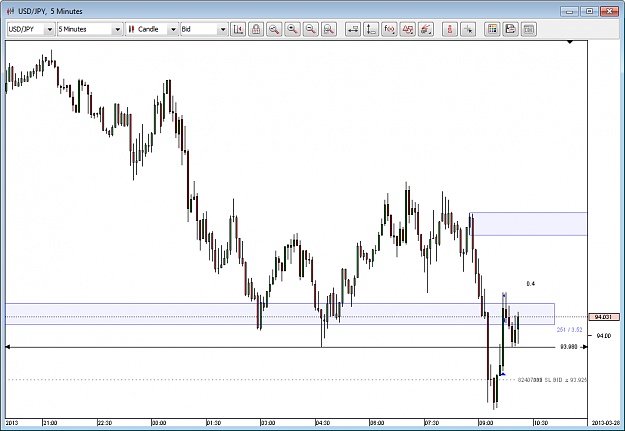The height and width of the screenshot is (431, 625).
Task: Click the 93.980 horizontal line label
Action: 569,347
